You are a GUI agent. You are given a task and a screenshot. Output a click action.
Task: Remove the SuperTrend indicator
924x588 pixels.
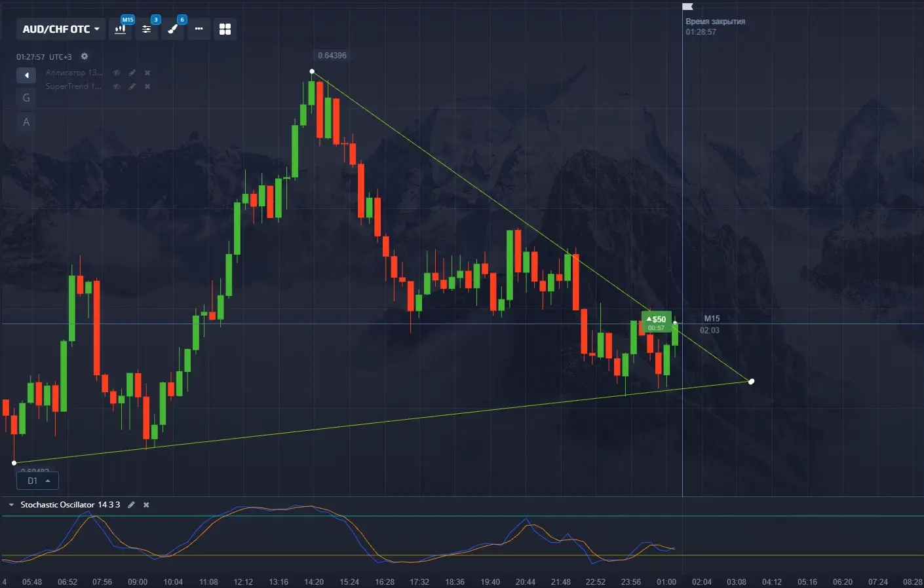(x=147, y=86)
